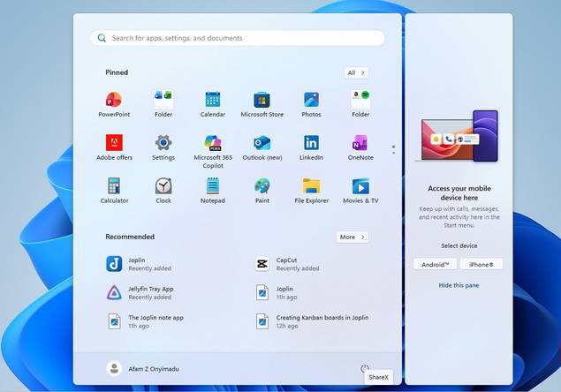
Task: Launch the Calendar app
Action: click(x=213, y=104)
